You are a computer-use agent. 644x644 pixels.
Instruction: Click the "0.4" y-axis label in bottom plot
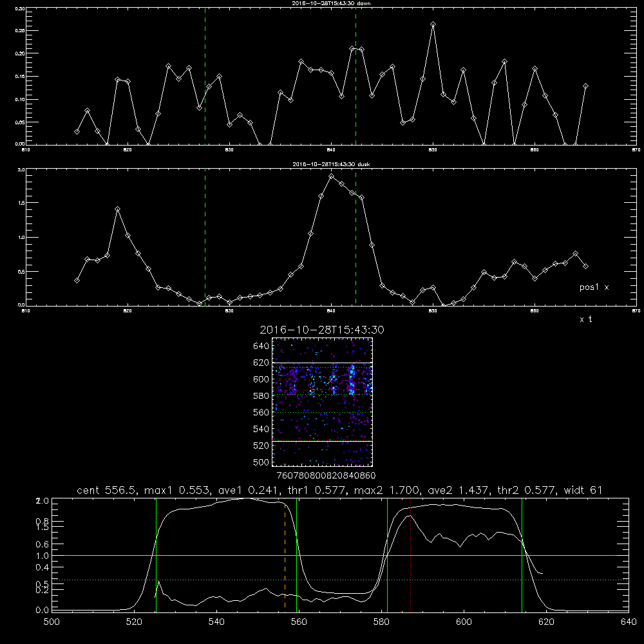tap(43, 567)
